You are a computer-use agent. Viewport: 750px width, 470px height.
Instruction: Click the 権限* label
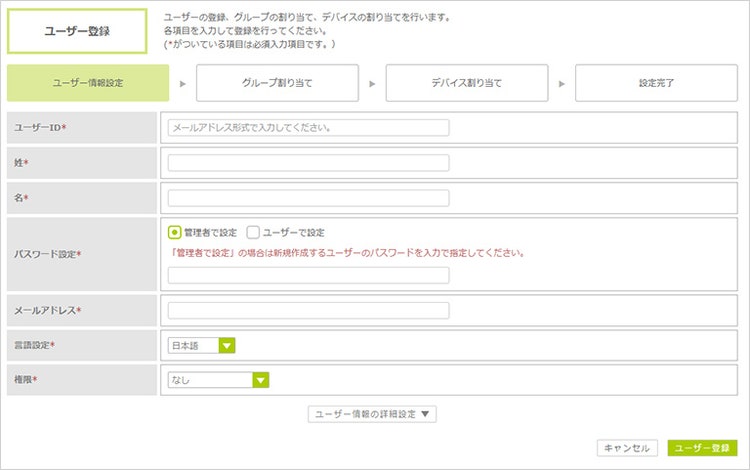pyautogui.click(x=26, y=380)
